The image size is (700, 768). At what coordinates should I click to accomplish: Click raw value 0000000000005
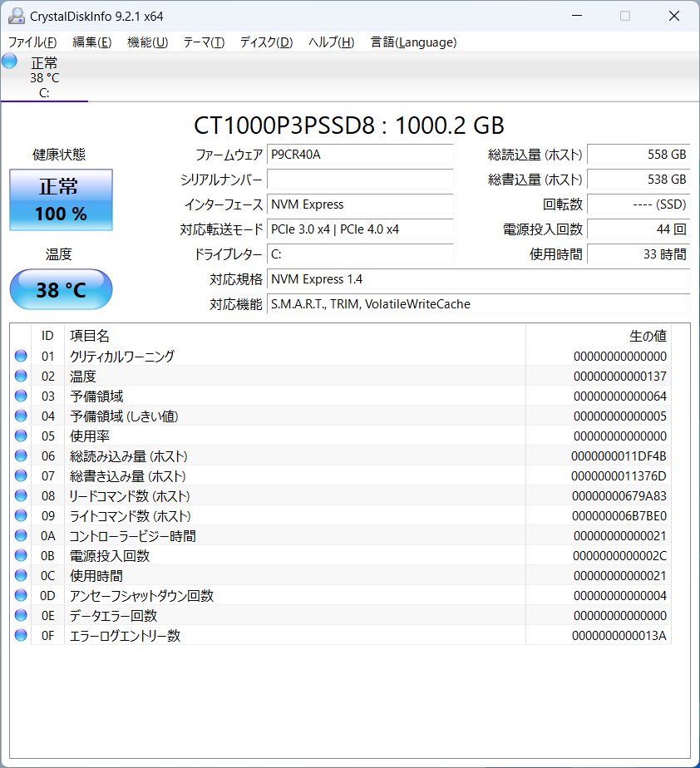(619, 416)
